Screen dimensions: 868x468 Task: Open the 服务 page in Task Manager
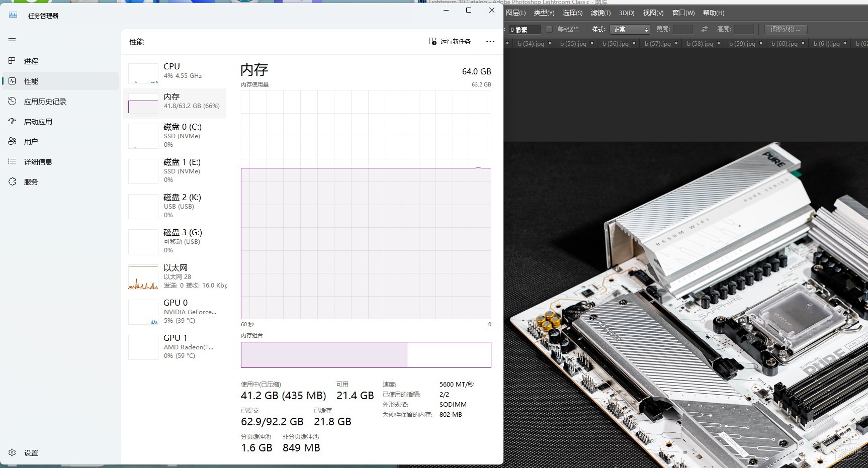(x=60, y=182)
